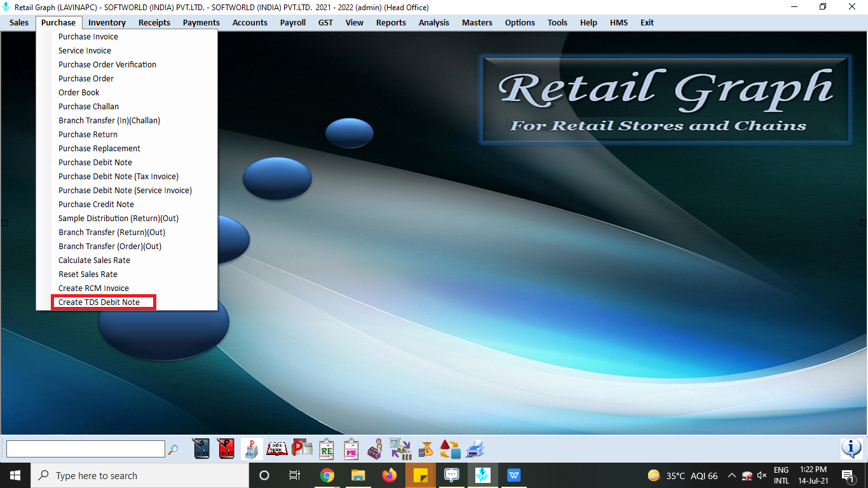This screenshot has height=488, width=868.
Task: Open the Accounts menu
Action: (250, 22)
